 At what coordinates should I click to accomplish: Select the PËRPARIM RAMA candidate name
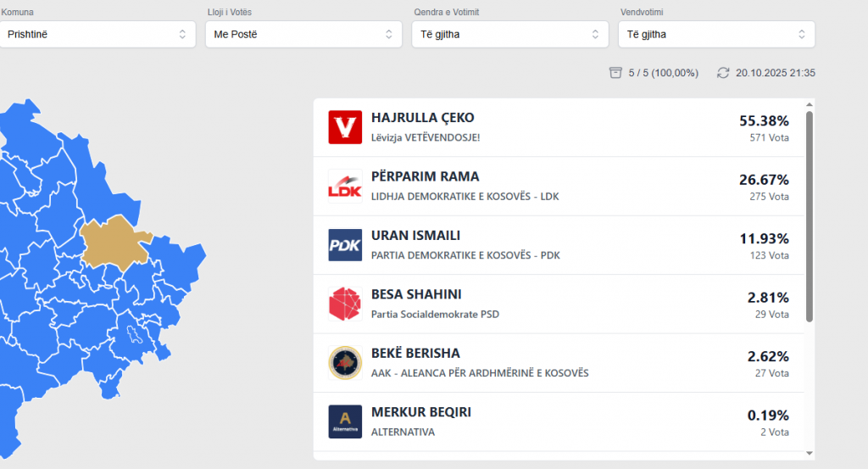pos(426,176)
